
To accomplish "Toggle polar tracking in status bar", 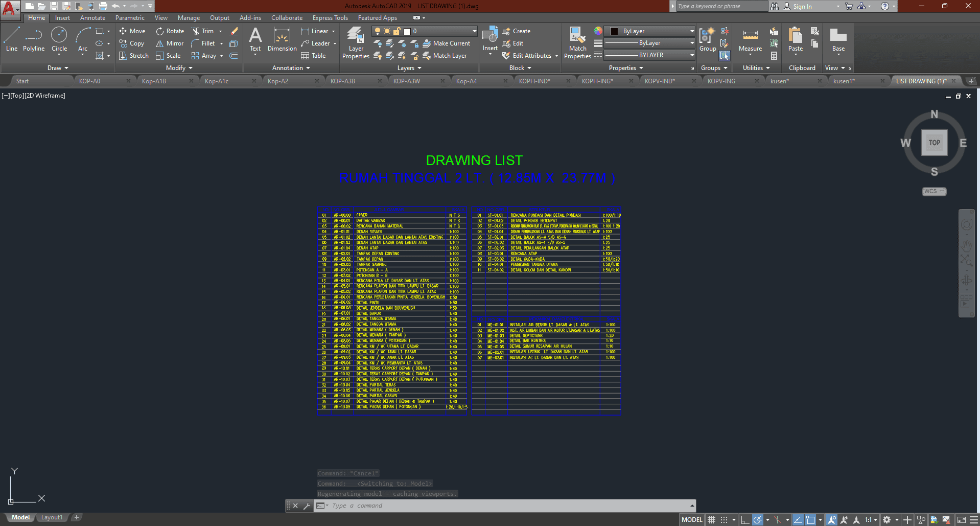I will pos(758,520).
